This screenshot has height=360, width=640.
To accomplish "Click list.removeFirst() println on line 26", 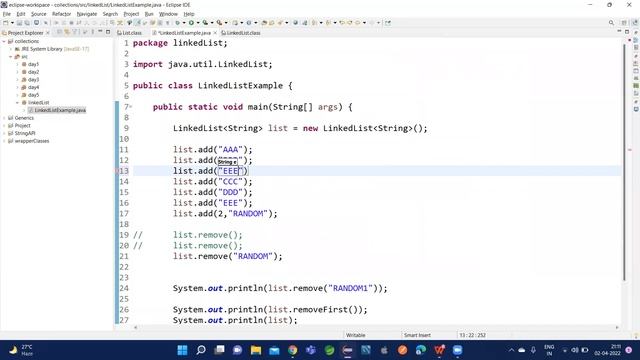I will [x=270, y=309].
